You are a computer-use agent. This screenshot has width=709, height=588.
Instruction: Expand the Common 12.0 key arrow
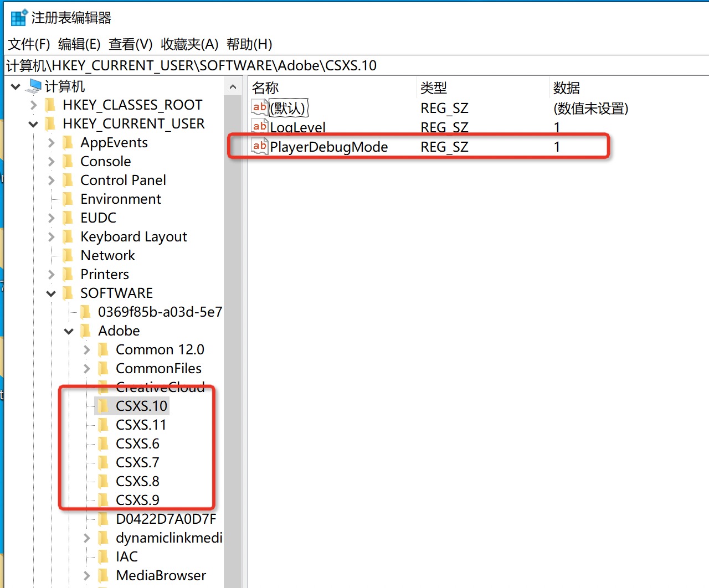pyautogui.click(x=86, y=350)
